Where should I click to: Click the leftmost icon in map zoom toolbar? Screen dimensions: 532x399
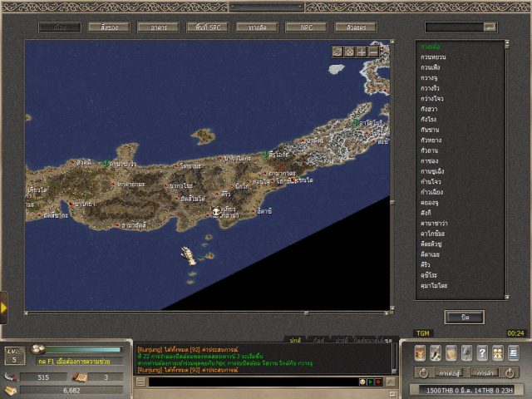coord(337,52)
